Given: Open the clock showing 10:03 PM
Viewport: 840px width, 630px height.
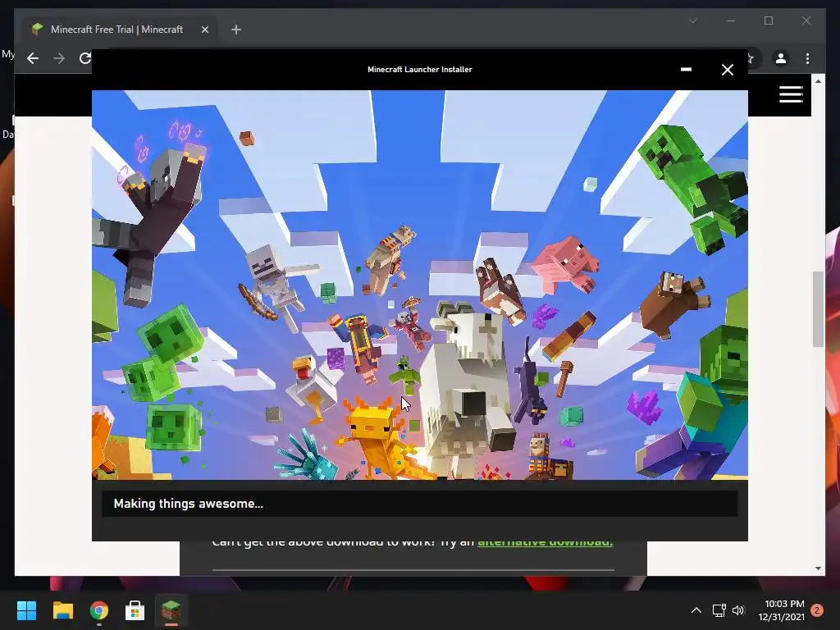Looking at the screenshot, I should point(781,610).
